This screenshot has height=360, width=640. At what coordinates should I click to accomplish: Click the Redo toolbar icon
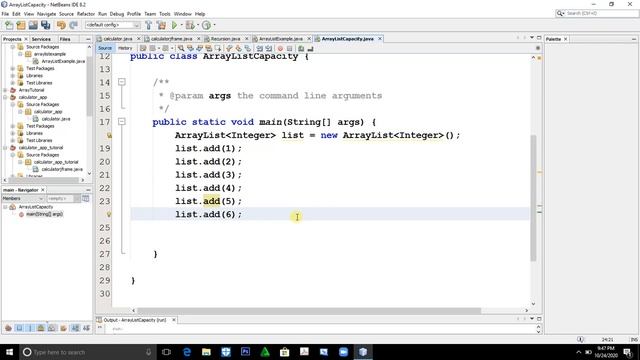pyautogui.click(x=73, y=25)
